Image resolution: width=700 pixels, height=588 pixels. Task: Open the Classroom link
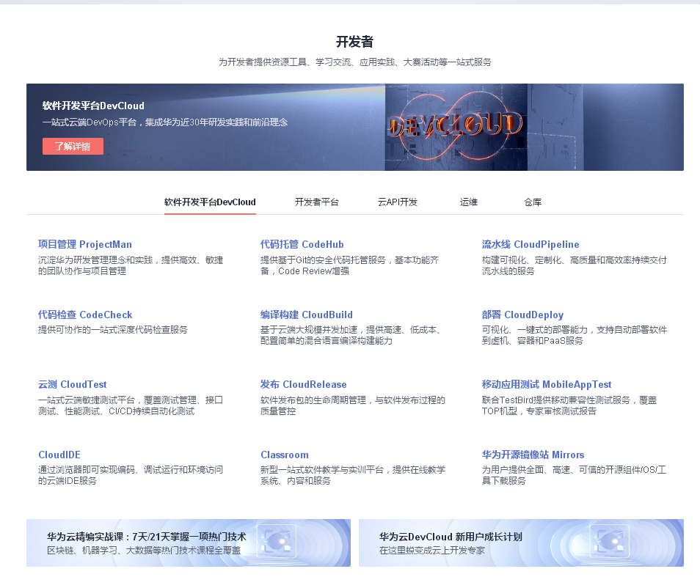point(285,455)
